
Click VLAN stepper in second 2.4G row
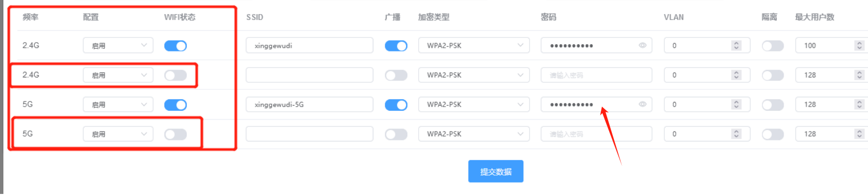coord(736,75)
